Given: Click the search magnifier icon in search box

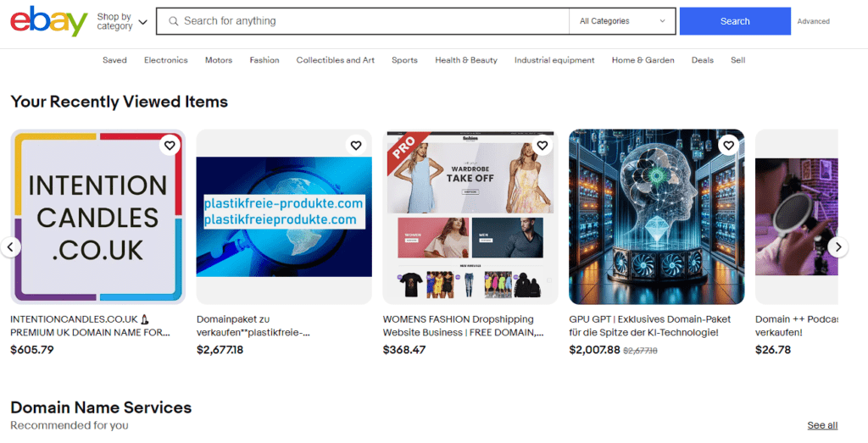Looking at the screenshot, I should [174, 21].
